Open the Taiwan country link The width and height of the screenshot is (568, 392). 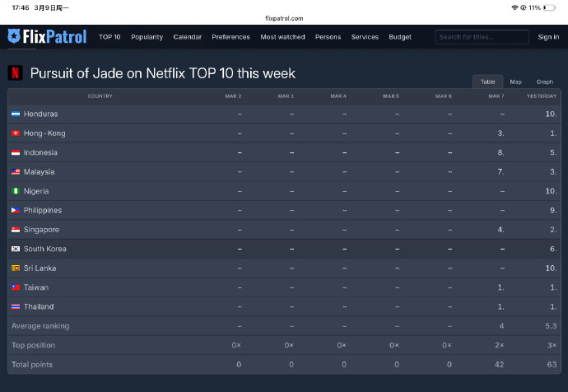point(36,287)
